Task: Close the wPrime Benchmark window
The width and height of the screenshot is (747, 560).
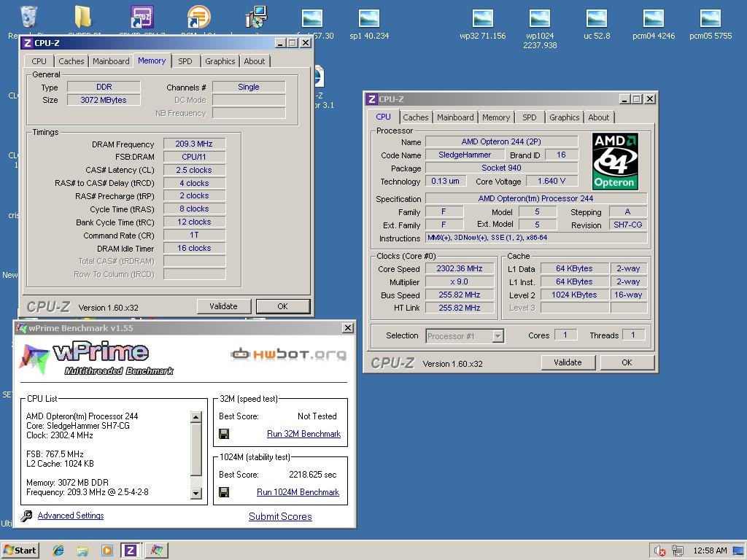Action: [x=348, y=328]
